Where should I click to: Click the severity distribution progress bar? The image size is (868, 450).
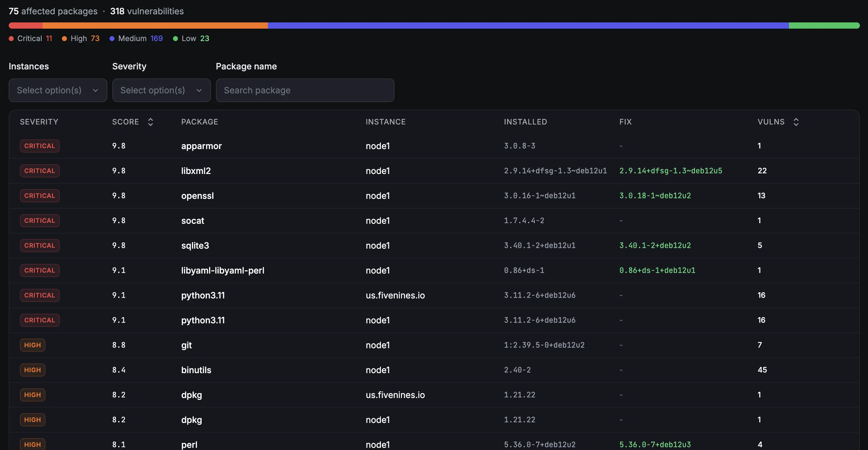434,25
